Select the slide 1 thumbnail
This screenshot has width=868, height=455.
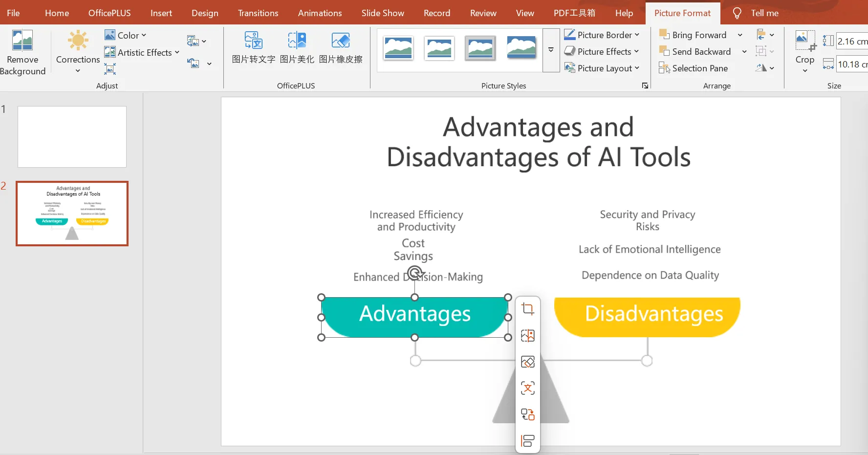pos(72,137)
